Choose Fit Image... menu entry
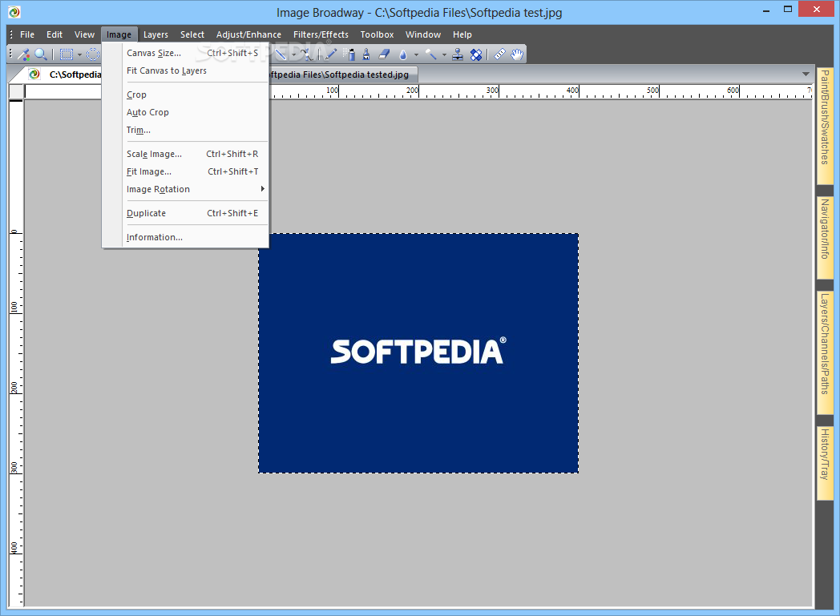Viewport: 840px width, 616px height. [185, 171]
